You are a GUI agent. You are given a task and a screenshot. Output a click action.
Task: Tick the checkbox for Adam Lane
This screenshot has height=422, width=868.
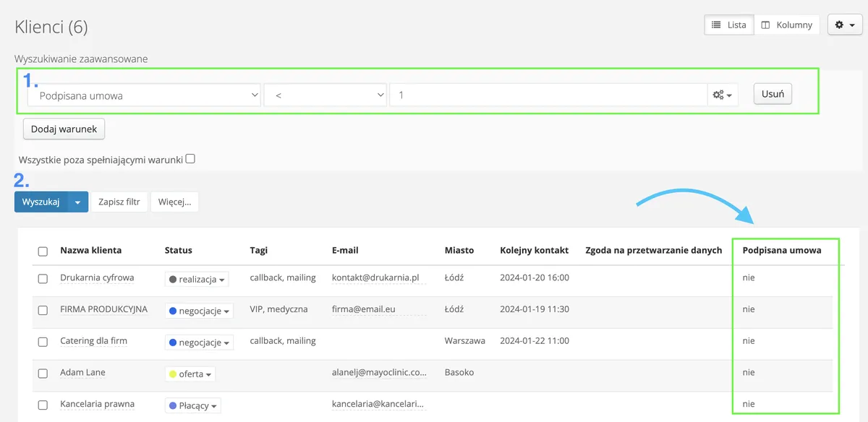click(x=43, y=374)
